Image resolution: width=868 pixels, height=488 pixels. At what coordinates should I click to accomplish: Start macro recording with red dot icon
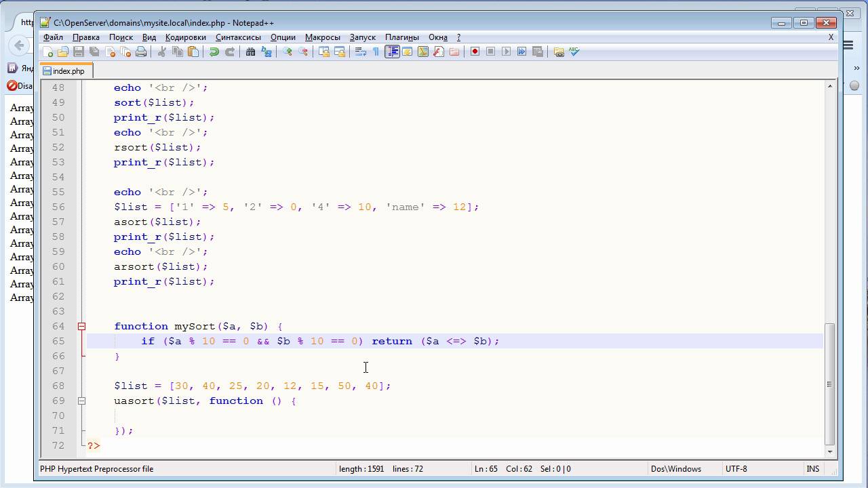pyautogui.click(x=475, y=52)
